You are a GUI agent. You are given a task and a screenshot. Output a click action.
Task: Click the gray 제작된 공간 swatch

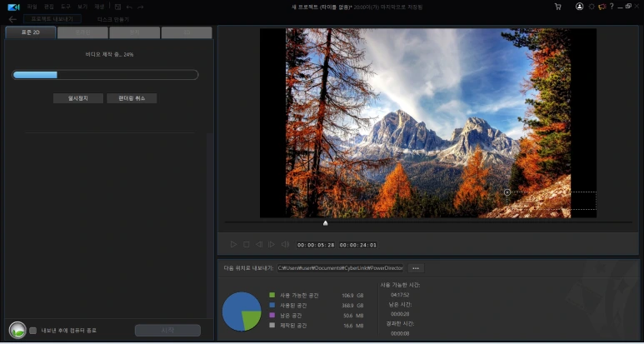click(x=272, y=326)
